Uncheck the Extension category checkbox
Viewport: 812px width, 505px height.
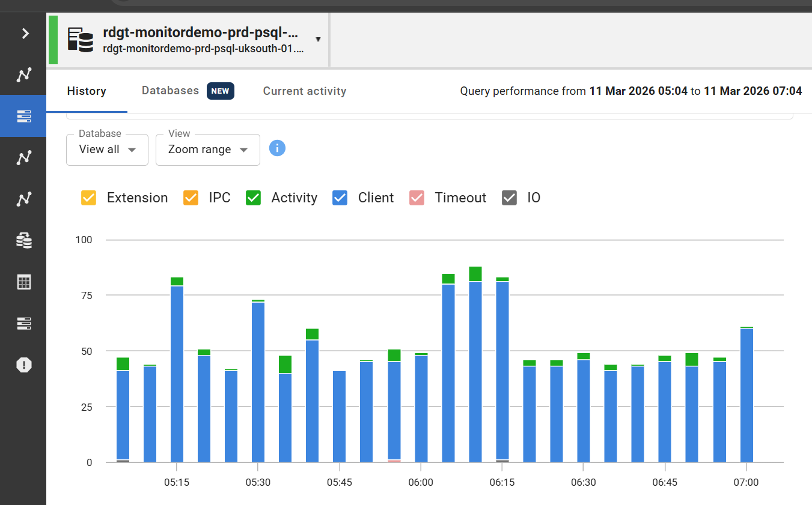tap(88, 198)
